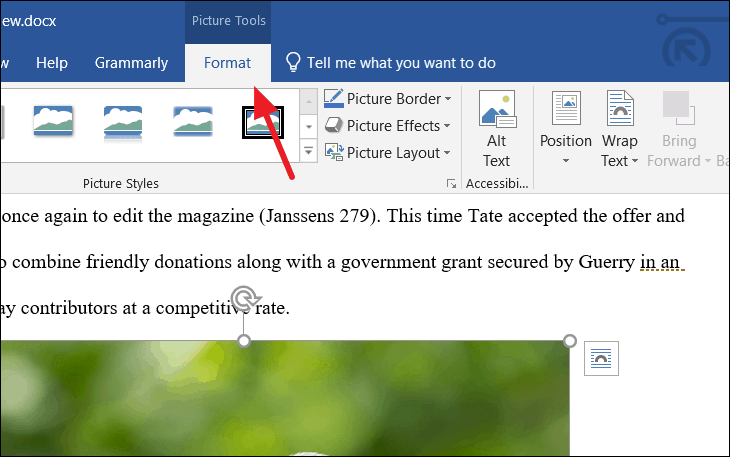The height and width of the screenshot is (457, 730).
Task: Click the underlined phrase "in an"
Action: pos(660,262)
